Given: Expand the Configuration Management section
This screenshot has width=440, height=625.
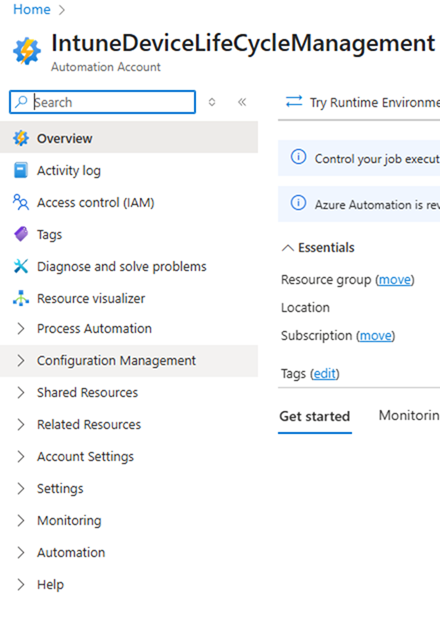Looking at the screenshot, I should [21, 360].
